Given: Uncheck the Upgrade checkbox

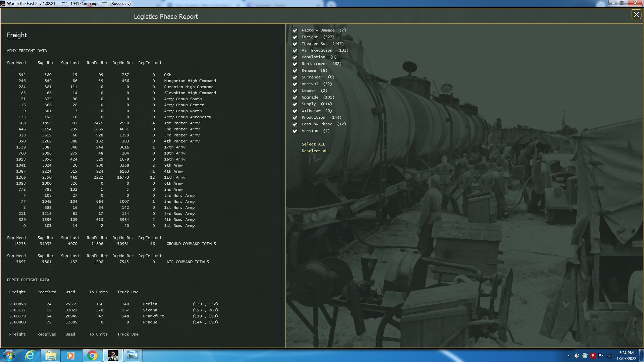Looking at the screenshot, I should (295, 98).
